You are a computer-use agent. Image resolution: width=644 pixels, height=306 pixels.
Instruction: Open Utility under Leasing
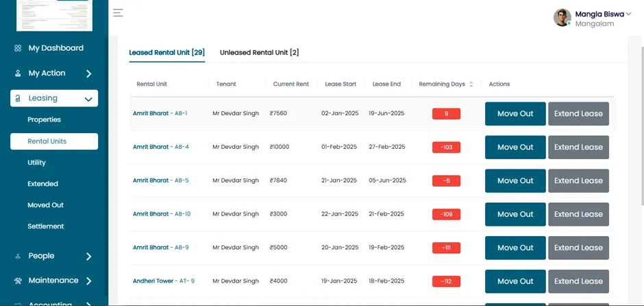[x=36, y=163]
